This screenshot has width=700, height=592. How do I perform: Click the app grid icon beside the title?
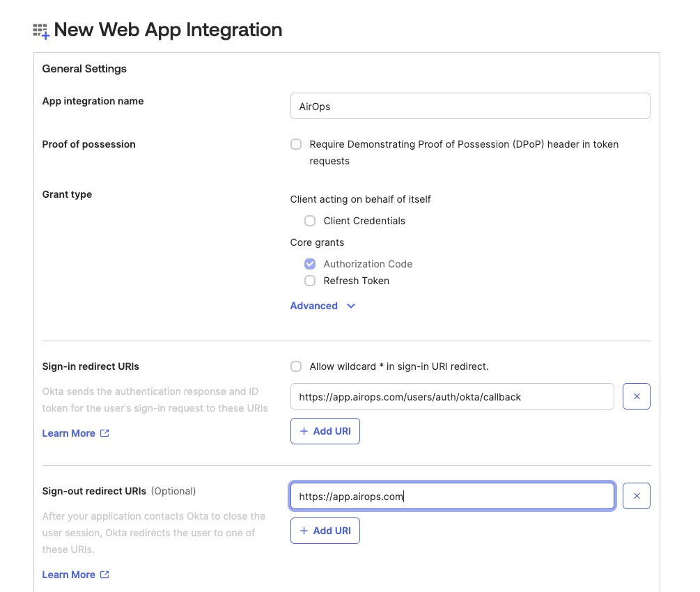[41, 31]
